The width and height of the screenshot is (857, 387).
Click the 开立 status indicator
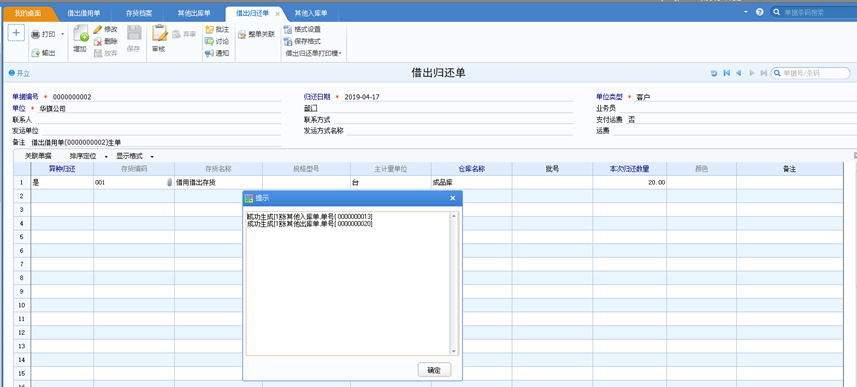[x=19, y=73]
